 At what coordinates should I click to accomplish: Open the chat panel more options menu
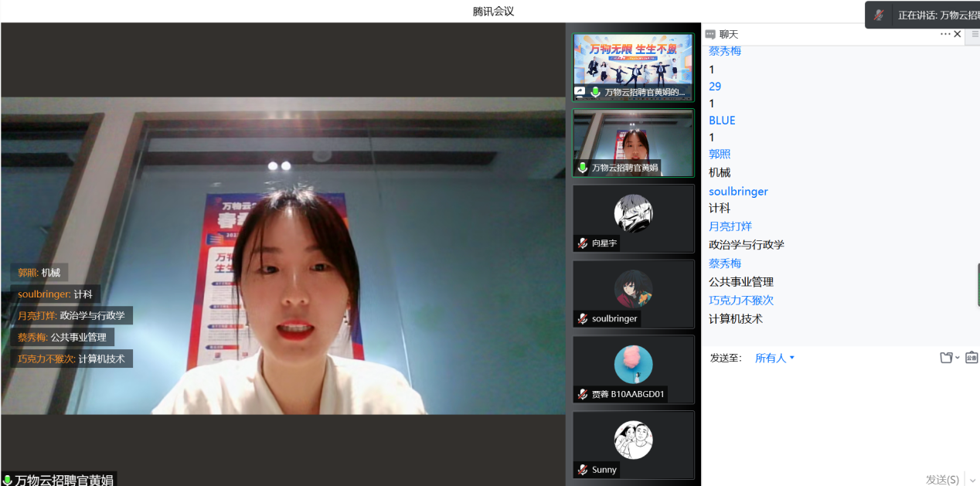[945, 34]
